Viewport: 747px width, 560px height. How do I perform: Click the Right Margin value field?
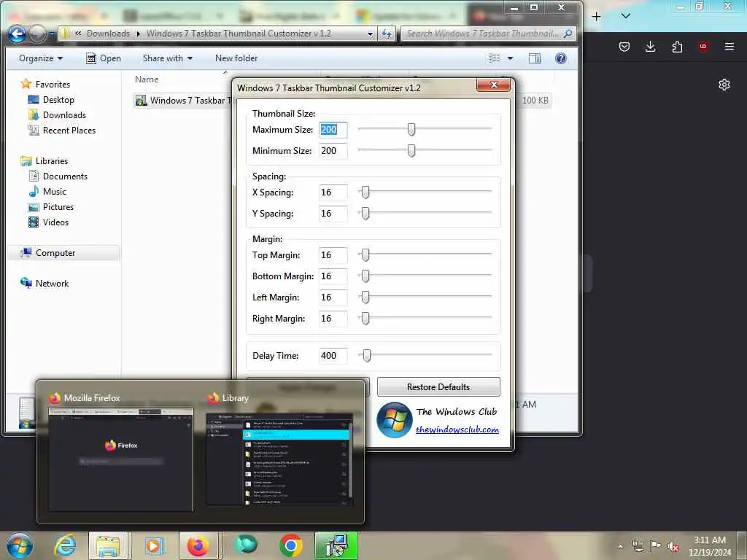(333, 319)
